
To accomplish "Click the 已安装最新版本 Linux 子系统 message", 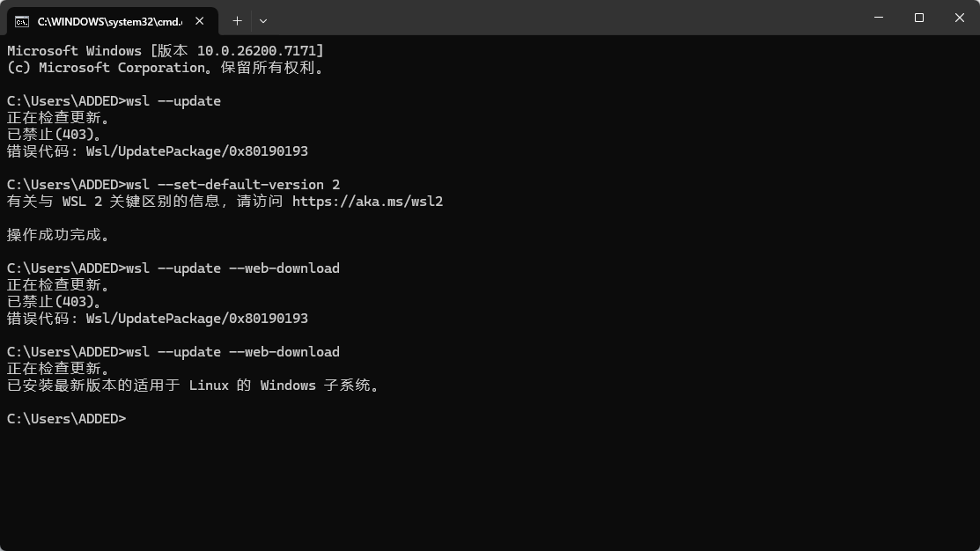I will [193, 386].
